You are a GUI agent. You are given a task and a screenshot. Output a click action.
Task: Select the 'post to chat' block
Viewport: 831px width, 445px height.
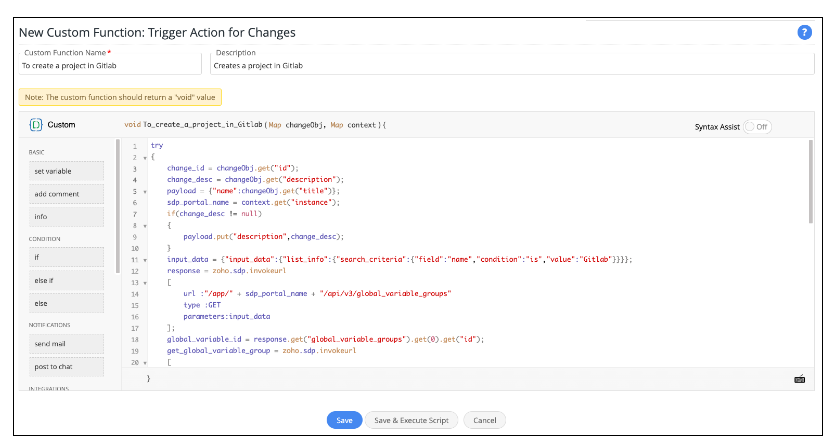(x=66, y=367)
